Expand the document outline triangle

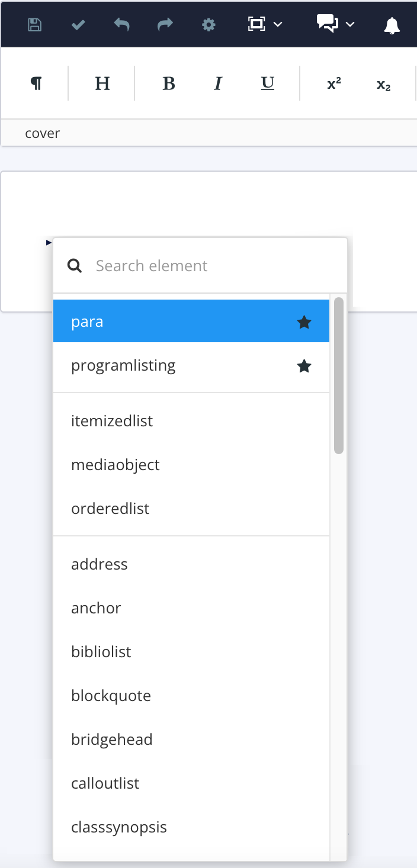click(47, 242)
